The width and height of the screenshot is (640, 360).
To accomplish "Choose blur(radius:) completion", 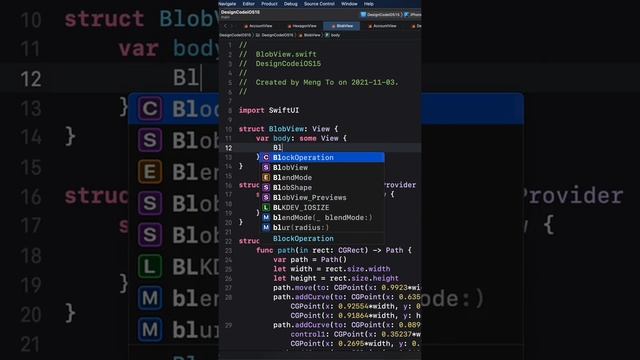I will pyautogui.click(x=322, y=228).
